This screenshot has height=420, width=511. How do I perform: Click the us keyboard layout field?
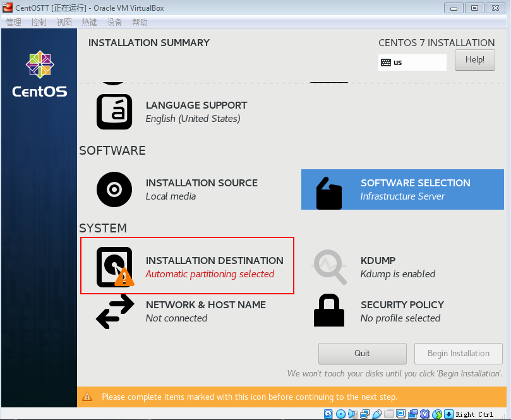[x=412, y=63]
